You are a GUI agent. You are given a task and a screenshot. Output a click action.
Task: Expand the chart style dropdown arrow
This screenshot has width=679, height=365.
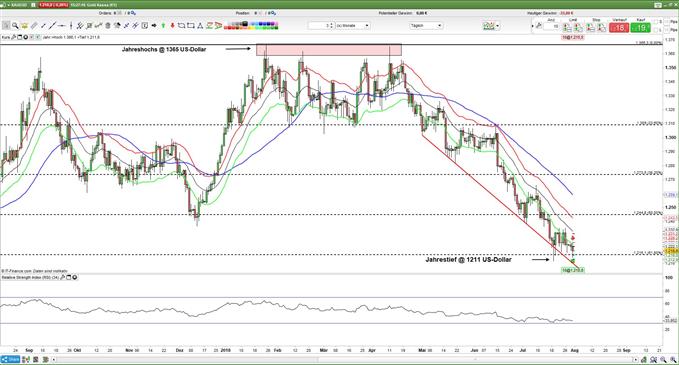498,26
